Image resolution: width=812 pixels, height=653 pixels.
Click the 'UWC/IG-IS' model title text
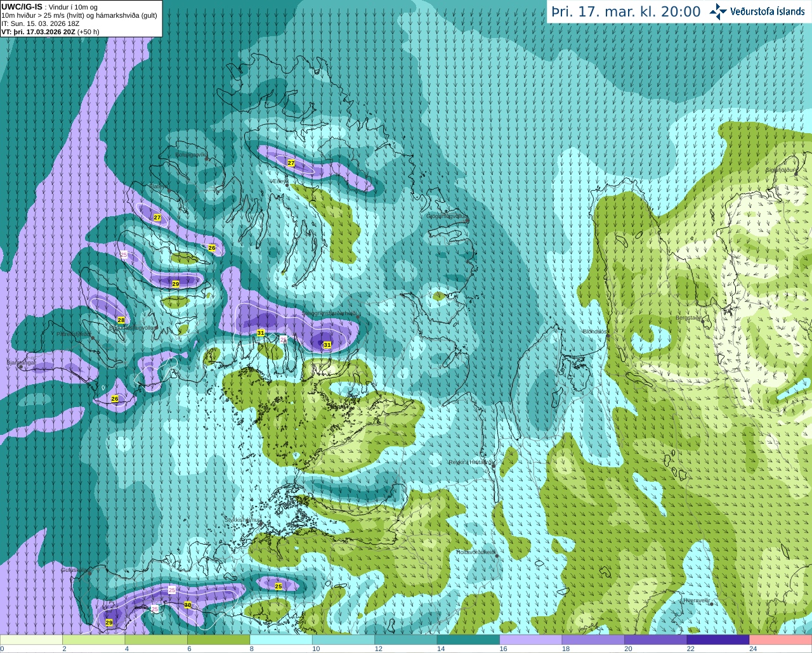coord(22,7)
